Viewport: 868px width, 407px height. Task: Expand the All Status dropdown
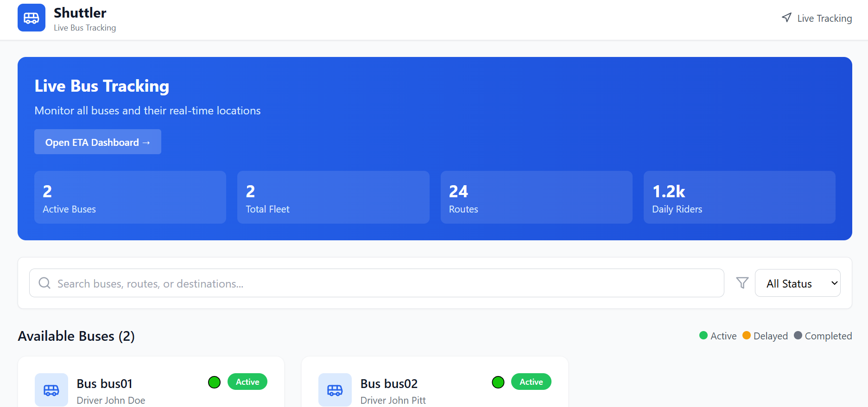coord(798,283)
